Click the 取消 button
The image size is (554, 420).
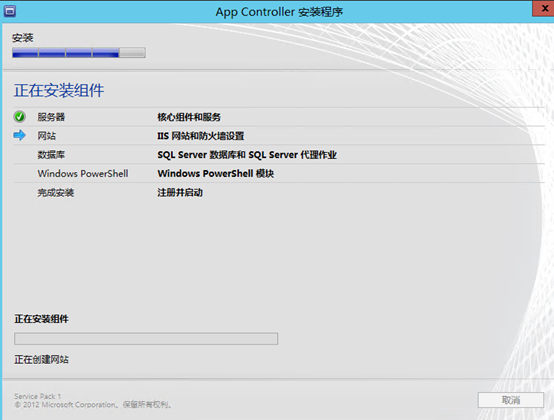click(511, 400)
